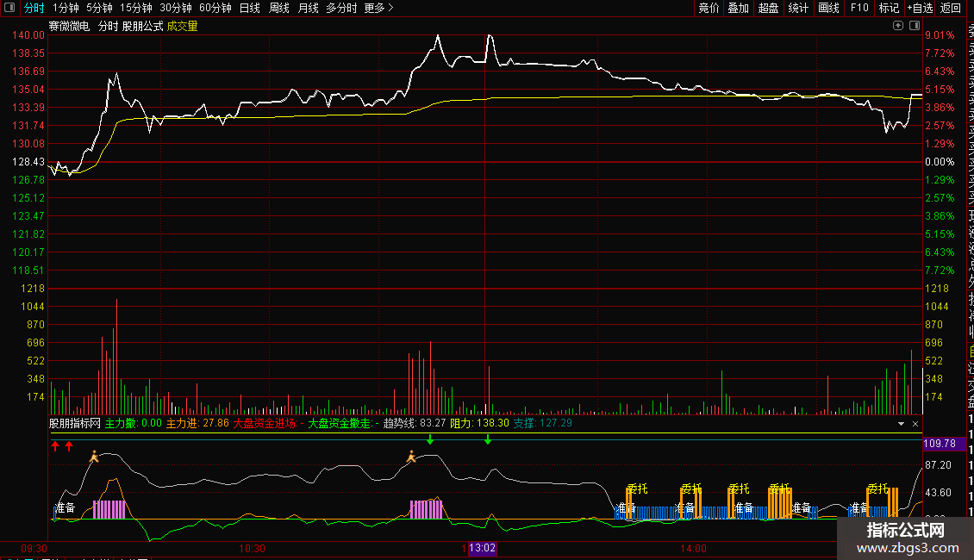Toggle right side panel icon near 9.01%
974x560 pixels.
pos(915,26)
